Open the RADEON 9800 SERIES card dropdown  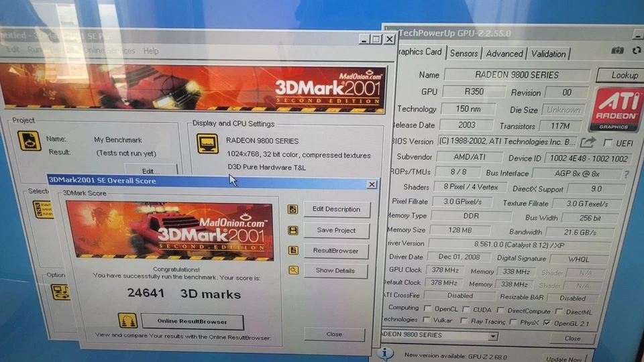click(492, 337)
